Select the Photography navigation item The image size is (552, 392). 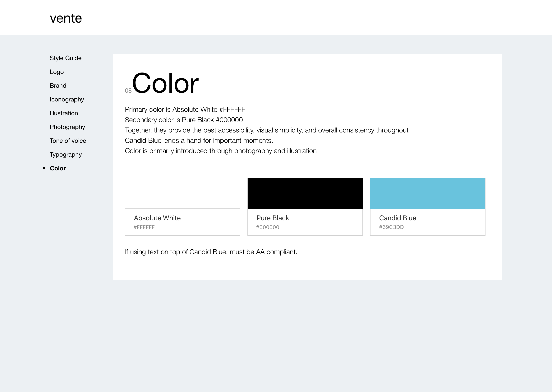point(67,127)
